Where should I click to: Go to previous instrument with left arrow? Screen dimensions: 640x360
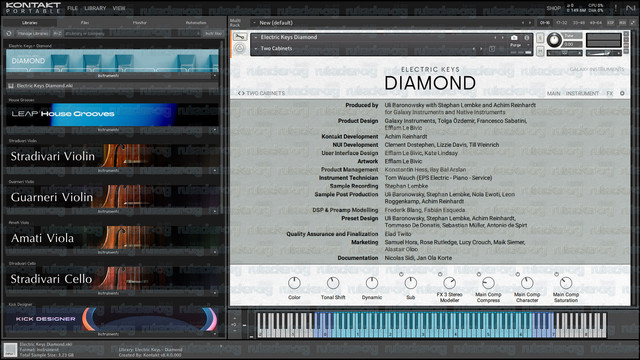click(495, 38)
